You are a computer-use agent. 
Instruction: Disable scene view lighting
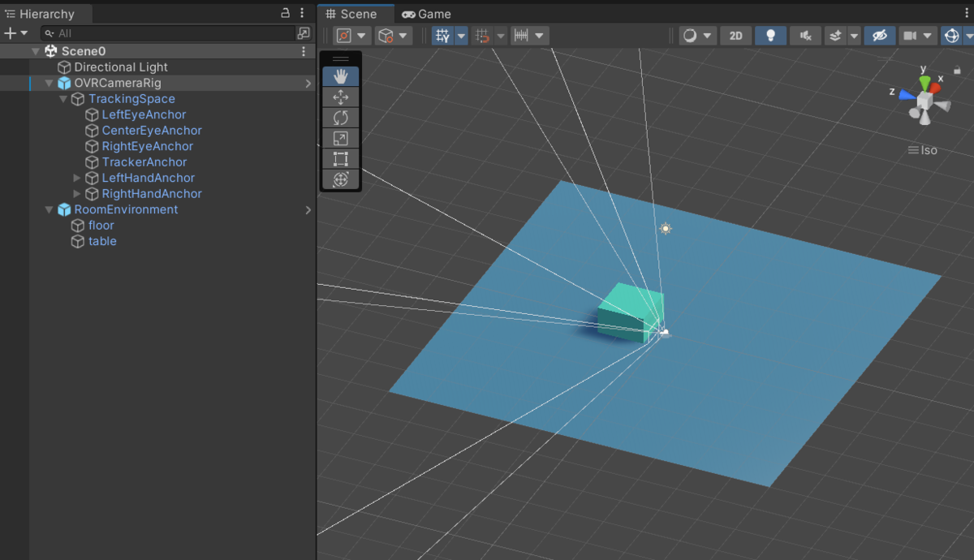click(770, 35)
